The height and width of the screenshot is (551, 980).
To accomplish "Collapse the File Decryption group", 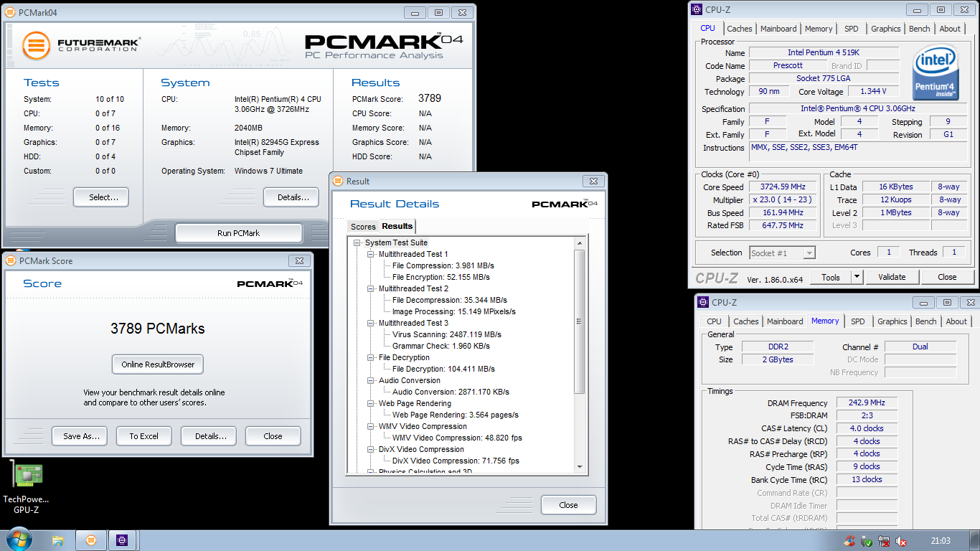I will point(371,357).
